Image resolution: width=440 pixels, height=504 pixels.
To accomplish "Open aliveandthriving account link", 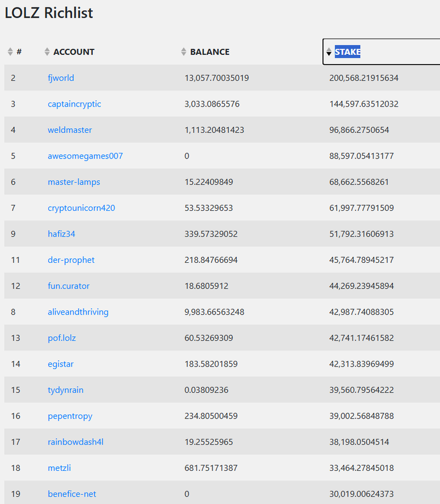I will [78, 312].
